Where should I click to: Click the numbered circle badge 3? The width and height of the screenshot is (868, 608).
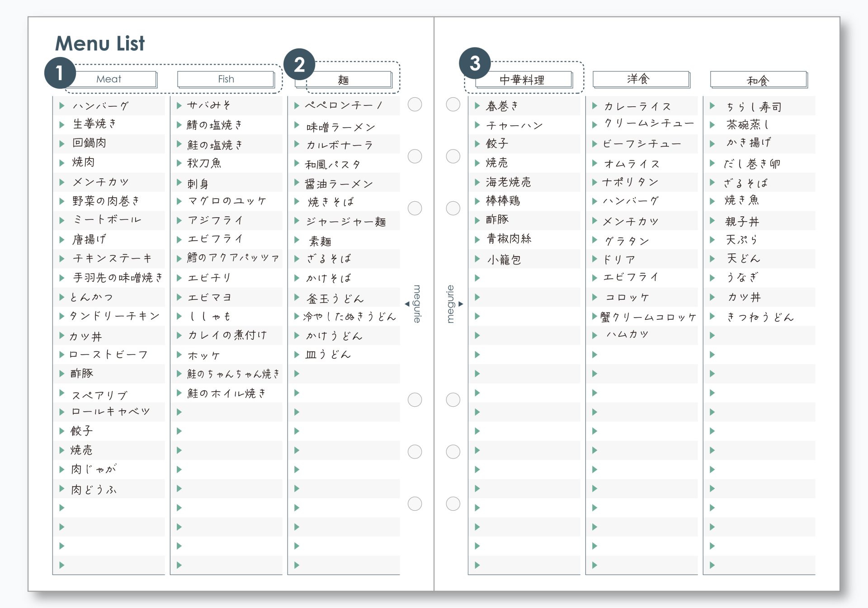pos(474,63)
